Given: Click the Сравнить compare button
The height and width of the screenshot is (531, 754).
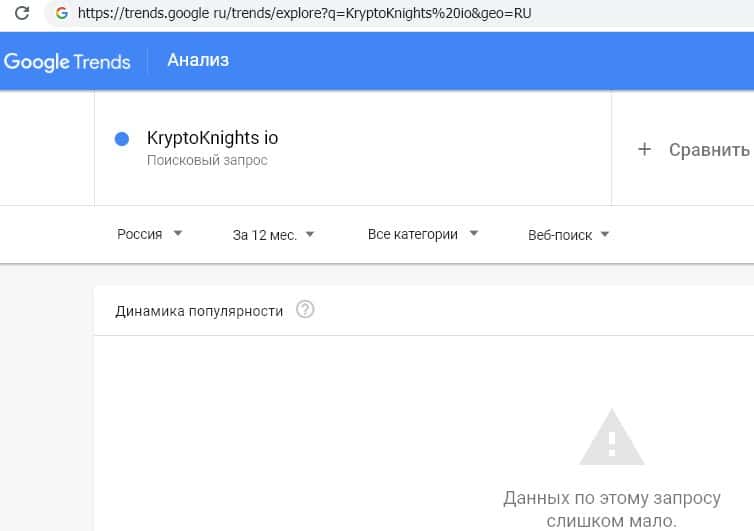Looking at the screenshot, I should pos(708,150).
